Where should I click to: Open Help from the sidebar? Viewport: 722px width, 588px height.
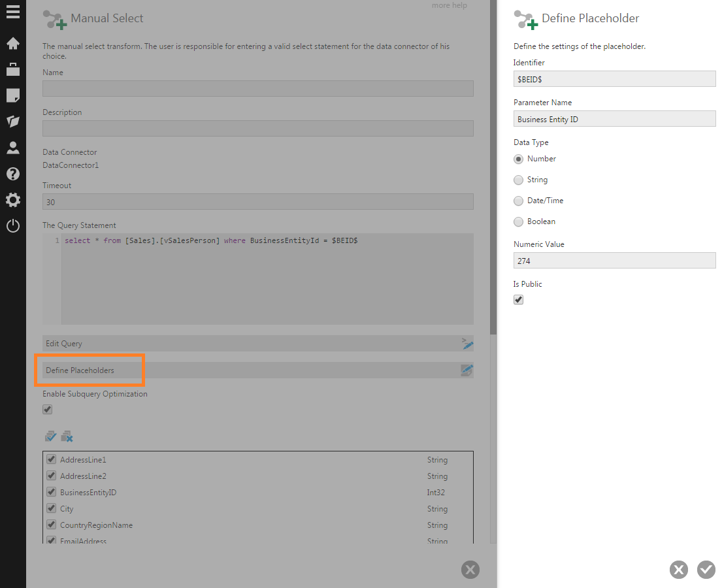click(x=12, y=174)
